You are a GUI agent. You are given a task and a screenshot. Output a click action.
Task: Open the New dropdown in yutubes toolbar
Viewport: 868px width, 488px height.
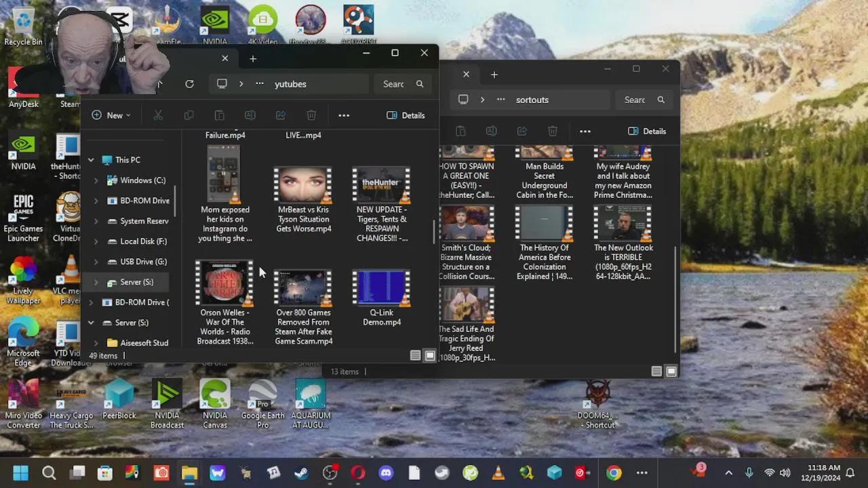(x=111, y=115)
